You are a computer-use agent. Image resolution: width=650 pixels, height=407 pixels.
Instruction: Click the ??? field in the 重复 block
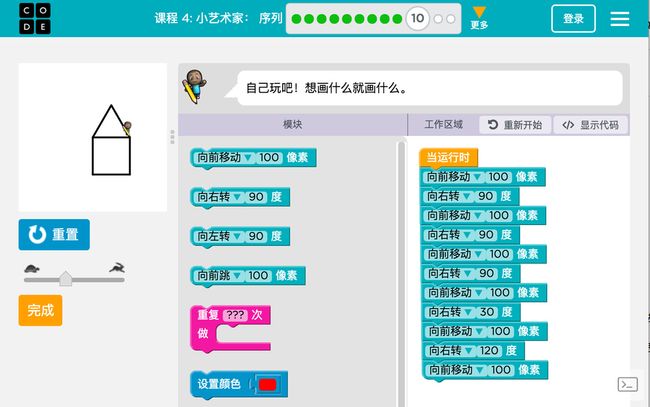235,315
